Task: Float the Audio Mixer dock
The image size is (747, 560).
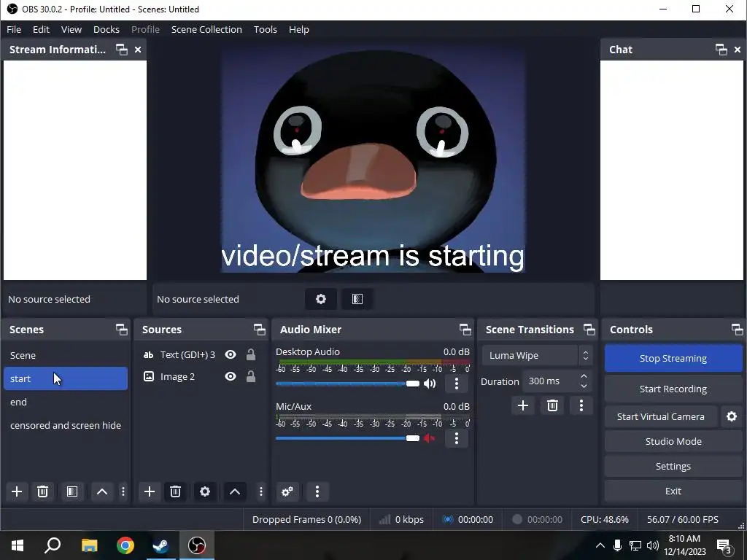Action: [465, 330]
